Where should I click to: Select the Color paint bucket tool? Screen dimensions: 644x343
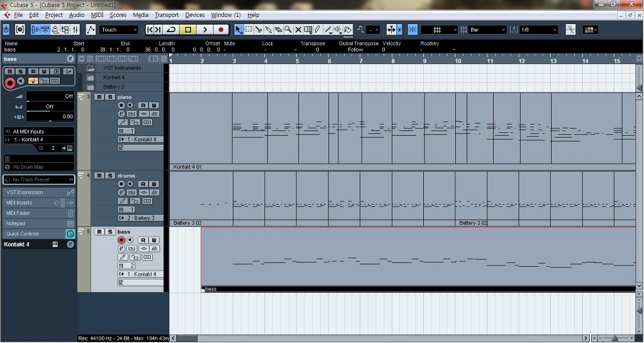[348, 30]
